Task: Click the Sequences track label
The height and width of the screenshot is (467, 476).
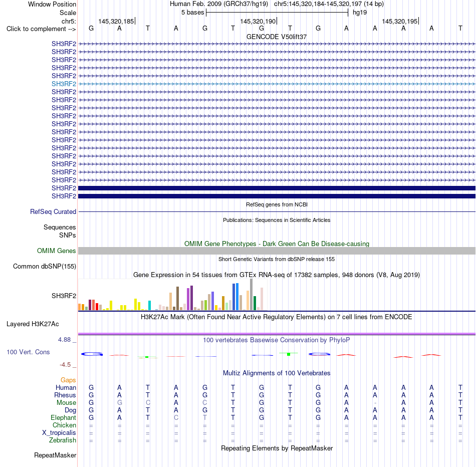Action: point(60,227)
